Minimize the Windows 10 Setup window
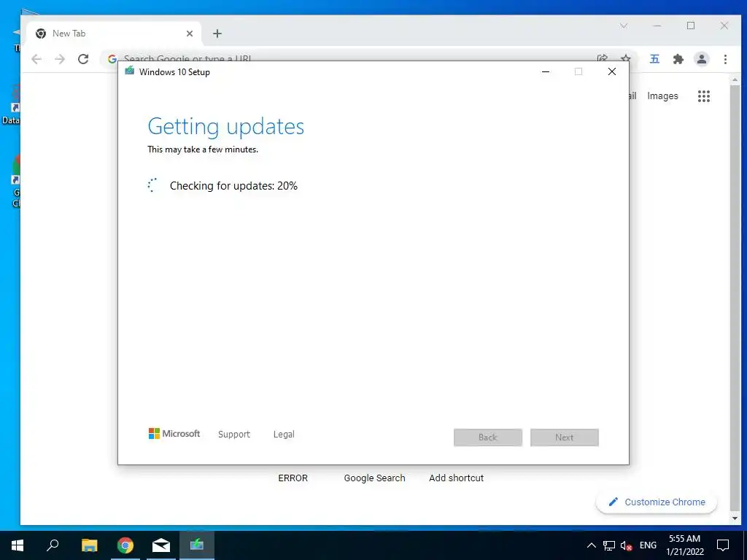Screen dimensions: 747x560 pyautogui.click(x=546, y=71)
